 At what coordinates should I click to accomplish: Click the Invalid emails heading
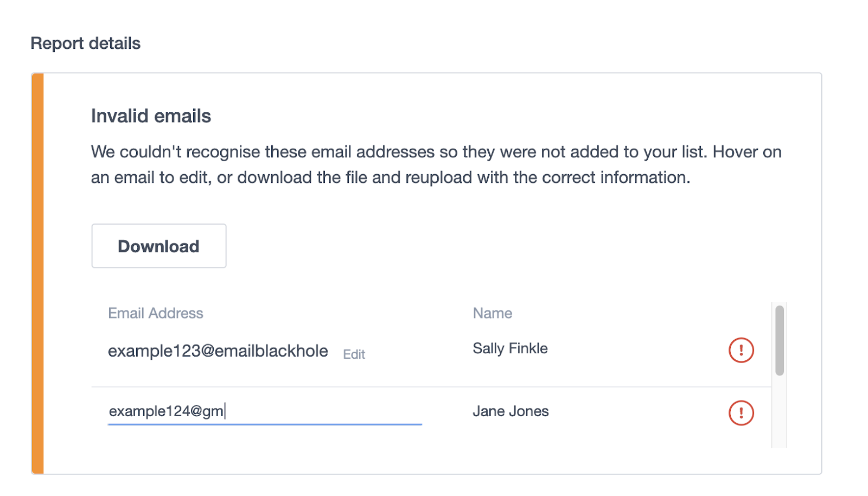tap(151, 116)
